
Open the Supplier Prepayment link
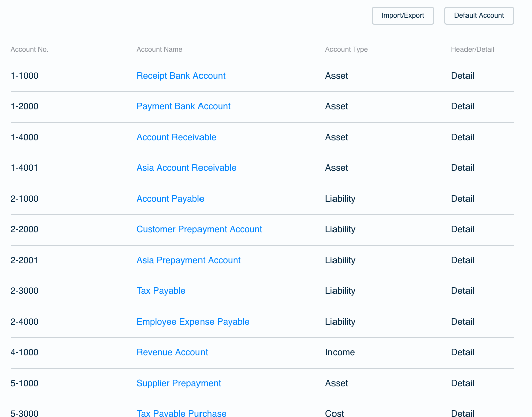(x=178, y=383)
